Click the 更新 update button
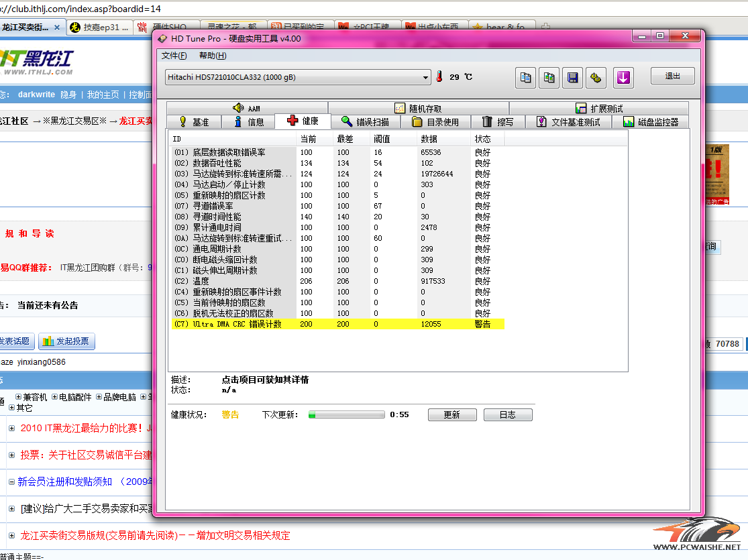Screen dimensions: 748x560 click(452, 415)
